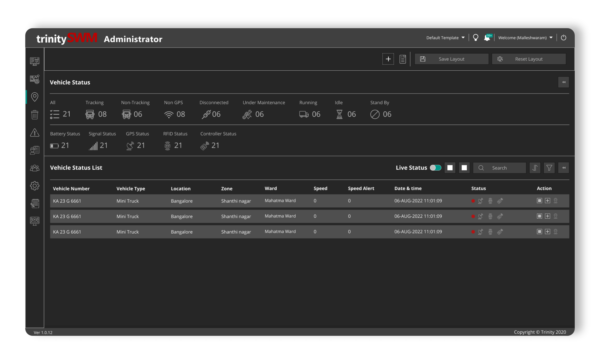Click the add widget plus icon
Screen dimensions: 600x364
point(388,59)
